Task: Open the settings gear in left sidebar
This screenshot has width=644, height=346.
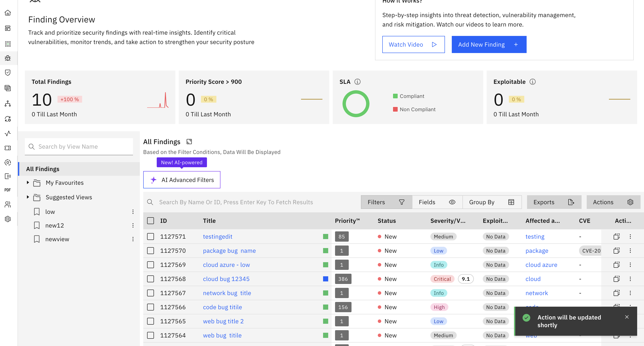Action: [8, 219]
